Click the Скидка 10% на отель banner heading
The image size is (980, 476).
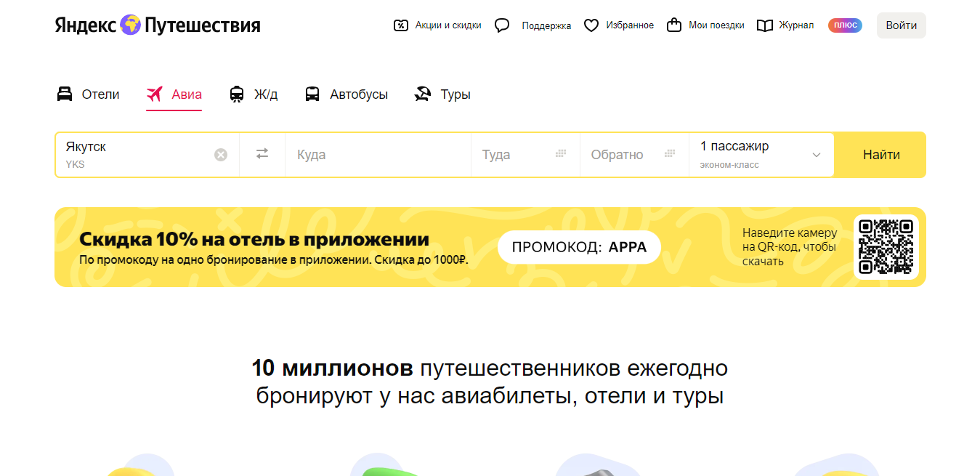click(254, 239)
